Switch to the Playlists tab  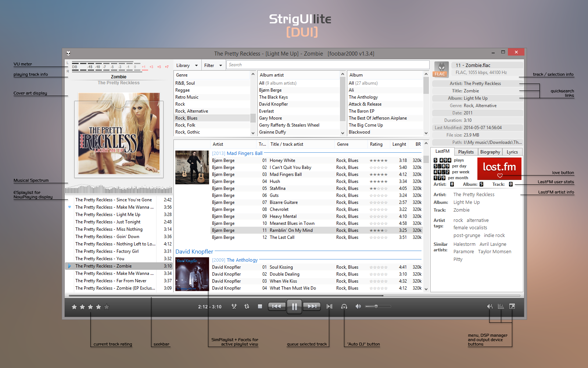pos(466,152)
